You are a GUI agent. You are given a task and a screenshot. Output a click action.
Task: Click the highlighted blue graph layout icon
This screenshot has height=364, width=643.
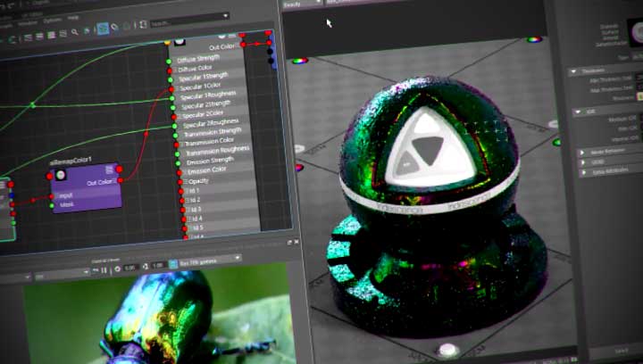103,29
